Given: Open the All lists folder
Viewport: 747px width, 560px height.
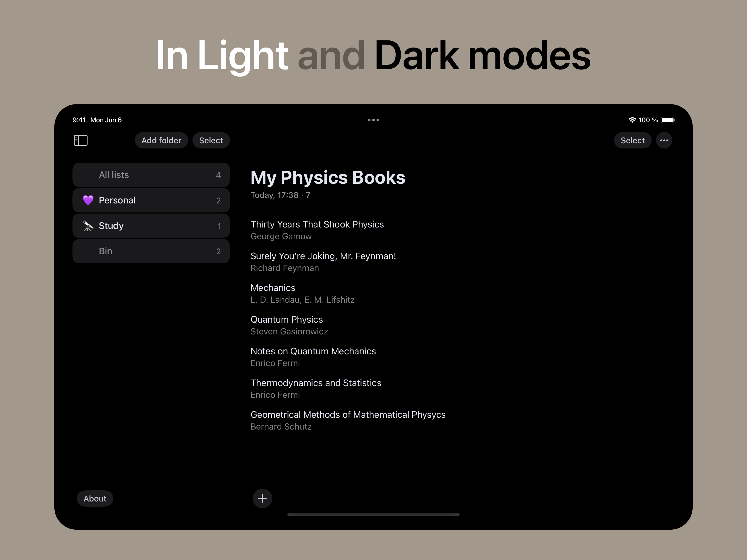Looking at the screenshot, I should pyautogui.click(x=151, y=175).
